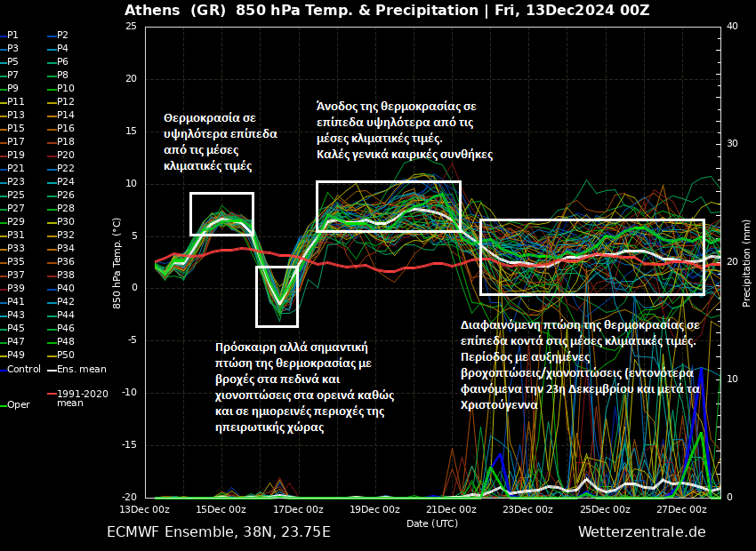Select legend label P21

point(12,168)
